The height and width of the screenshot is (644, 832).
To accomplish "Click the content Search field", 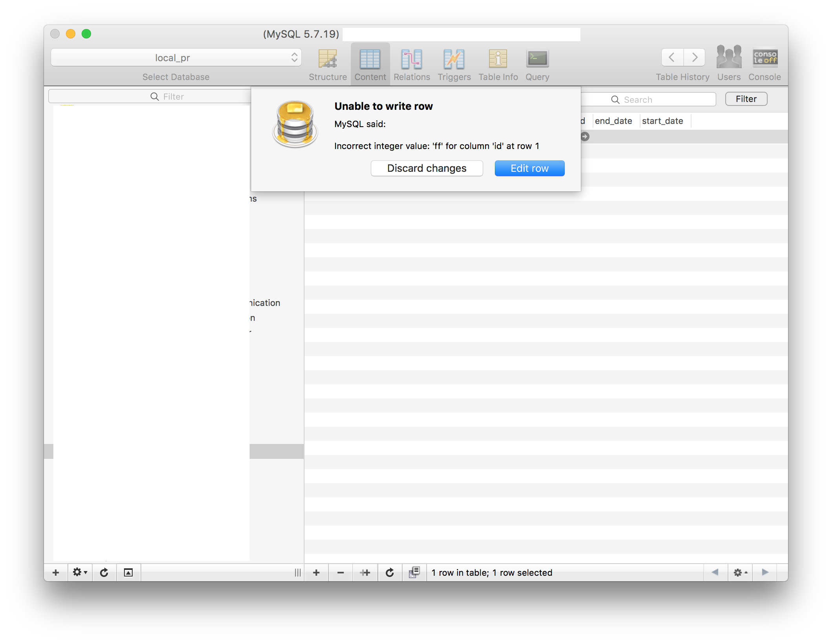I will (x=648, y=100).
